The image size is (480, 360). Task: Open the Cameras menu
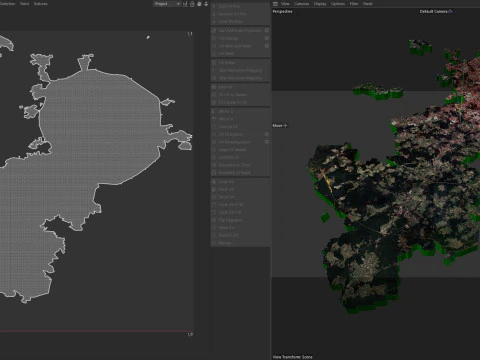301,4
